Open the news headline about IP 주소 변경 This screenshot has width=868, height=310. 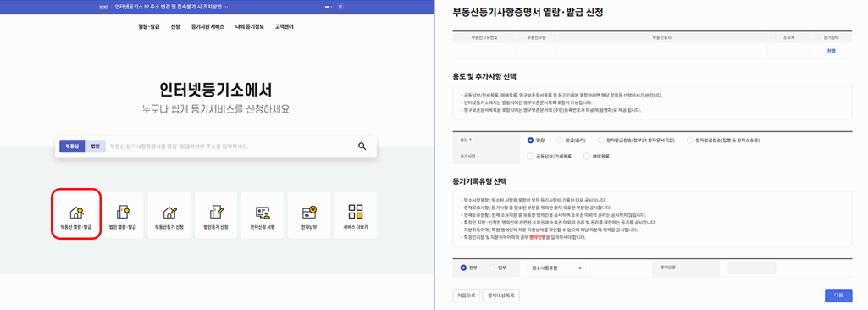click(x=171, y=7)
